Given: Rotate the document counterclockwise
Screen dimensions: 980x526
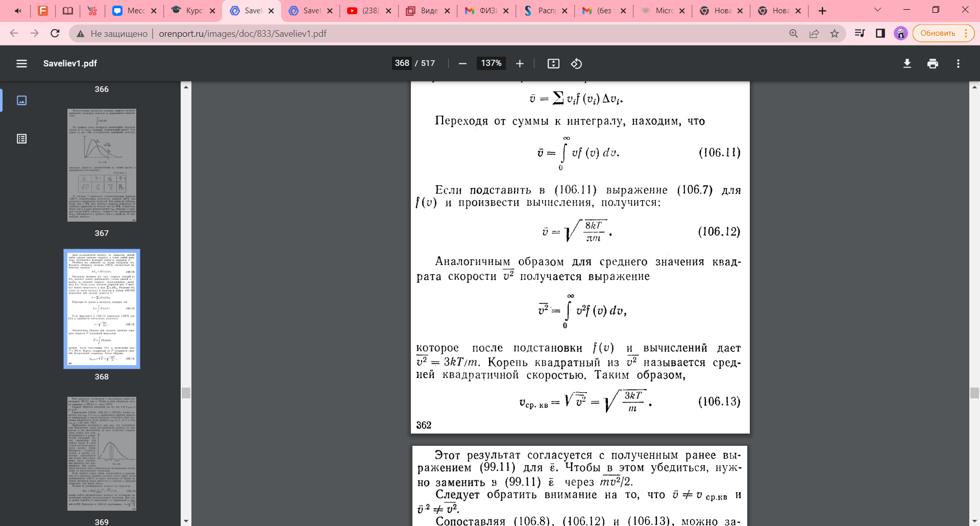Looking at the screenshot, I should pyautogui.click(x=576, y=63).
